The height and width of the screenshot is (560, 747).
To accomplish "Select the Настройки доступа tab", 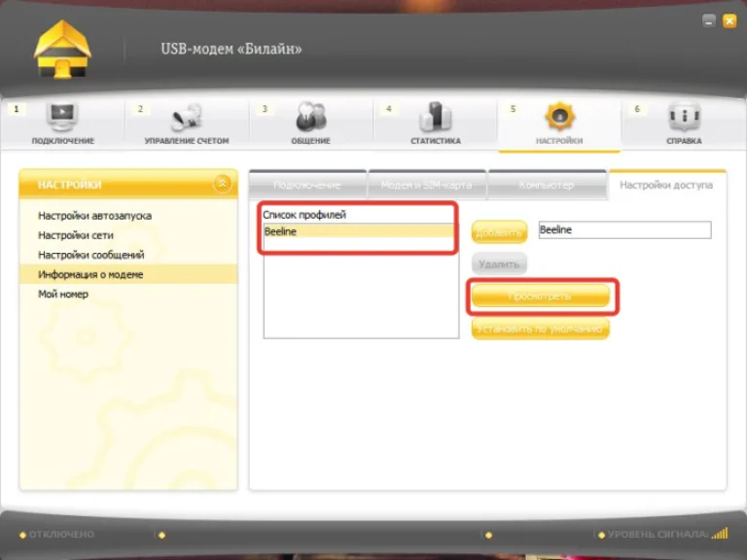I will click(x=666, y=185).
